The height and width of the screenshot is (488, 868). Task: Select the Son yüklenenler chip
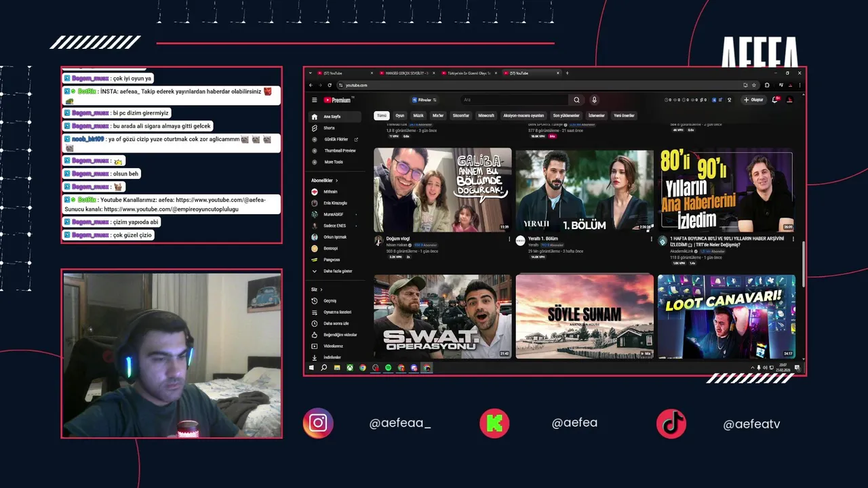pos(566,116)
